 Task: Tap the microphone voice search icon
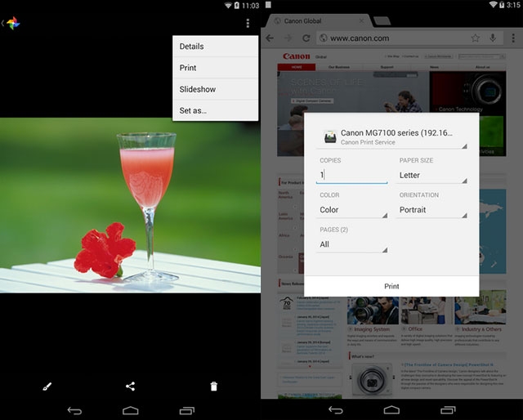[493, 38]
